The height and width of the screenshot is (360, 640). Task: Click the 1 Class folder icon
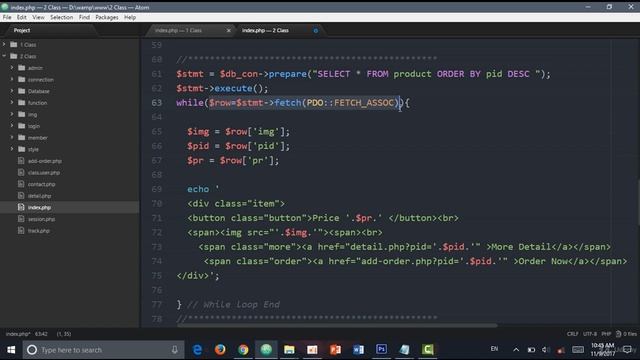pyautogui.click(x=13, y=44)
